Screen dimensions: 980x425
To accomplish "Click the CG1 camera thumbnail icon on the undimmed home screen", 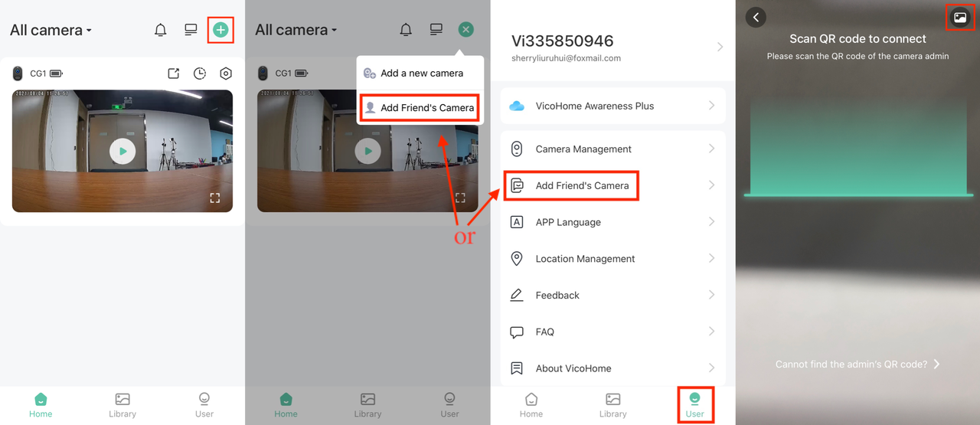I will click(18, 74).
